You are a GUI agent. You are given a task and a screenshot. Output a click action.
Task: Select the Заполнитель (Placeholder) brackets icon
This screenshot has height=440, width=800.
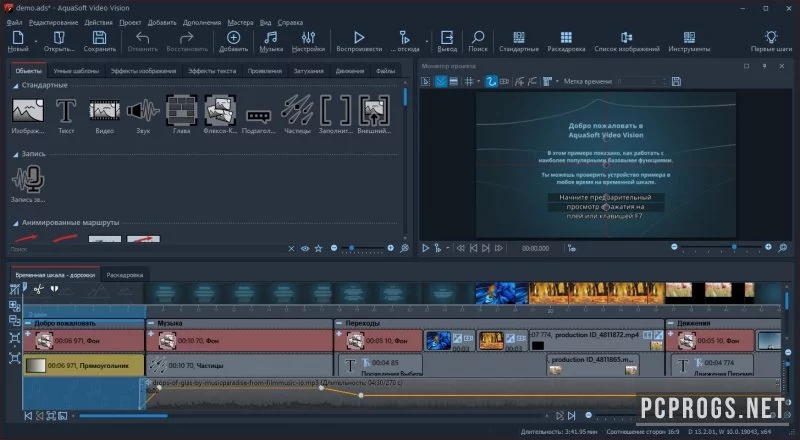335,114
